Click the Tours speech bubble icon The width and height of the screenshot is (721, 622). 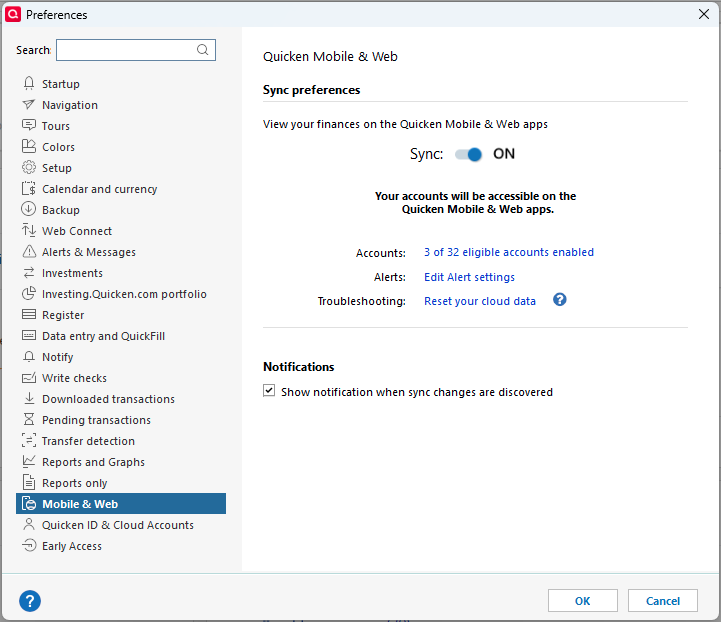pyautogui.click(x=29, y=125)
